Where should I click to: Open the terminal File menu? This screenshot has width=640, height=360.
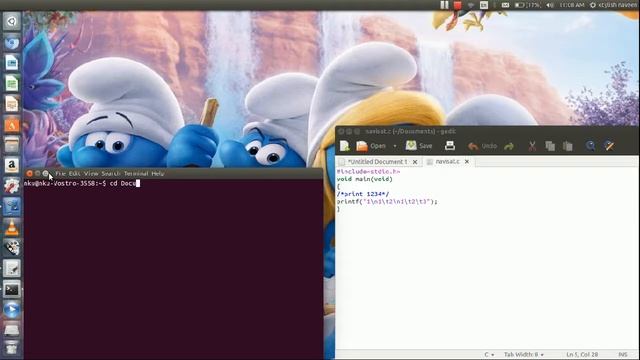pyautogui.click(x=60, y=173)
